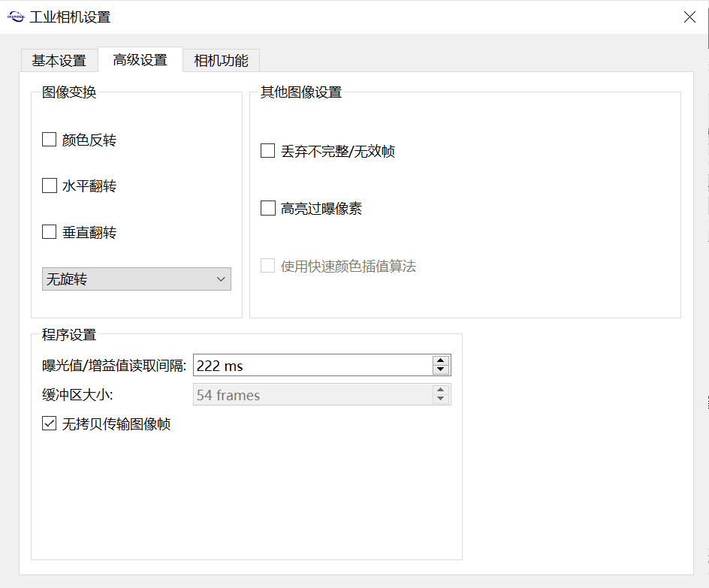Expand the 无旋转 rotation dropdown
Image resolution: width=709 pixels, height=588 pixels.
136,279
